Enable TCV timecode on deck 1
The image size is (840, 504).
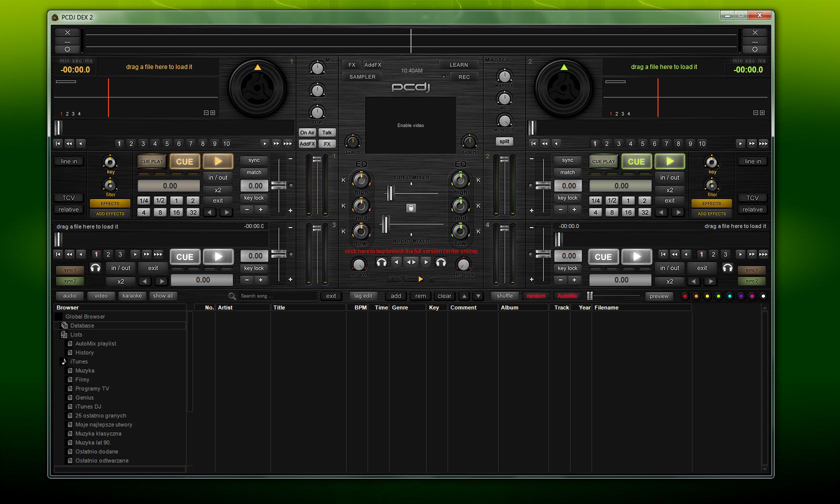coord(68,198)
